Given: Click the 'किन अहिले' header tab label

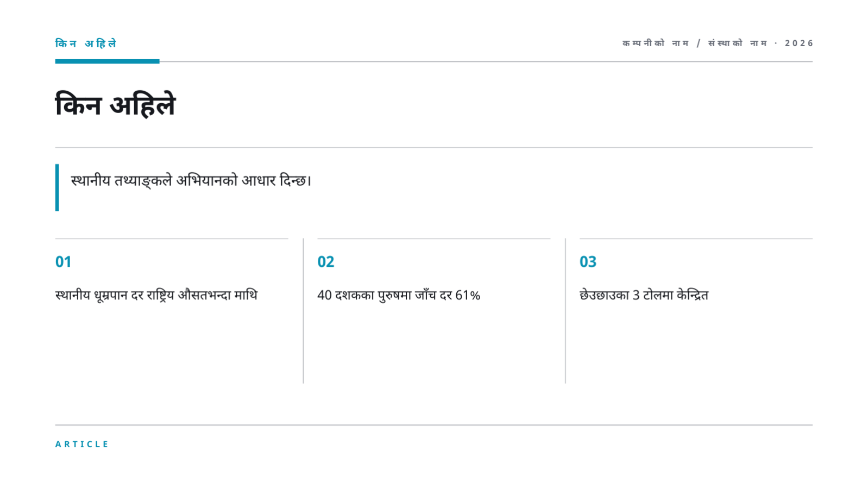Looking at the screenshot, I should [x=86, y=43].
